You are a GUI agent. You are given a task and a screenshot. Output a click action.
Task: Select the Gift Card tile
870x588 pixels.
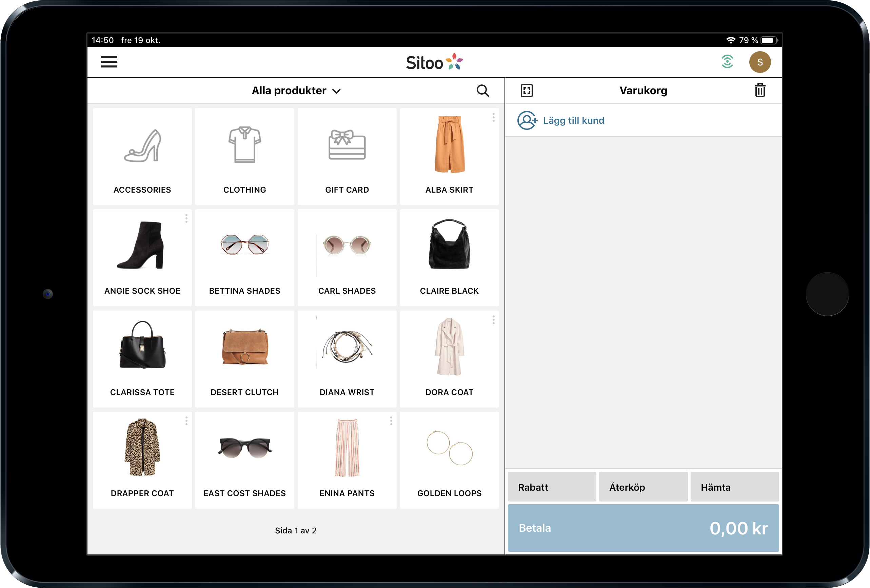coord(347,157)
